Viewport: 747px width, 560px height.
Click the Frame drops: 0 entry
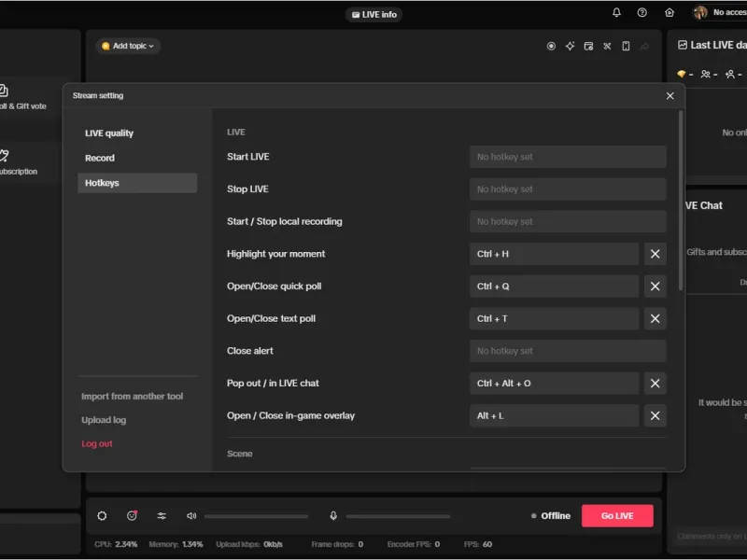[x=337, y=544]
